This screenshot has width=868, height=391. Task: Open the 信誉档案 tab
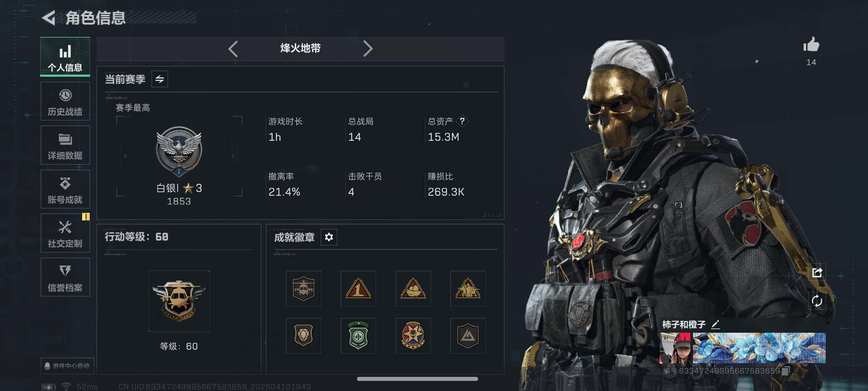pyautogui.click(x=65, y=277)
